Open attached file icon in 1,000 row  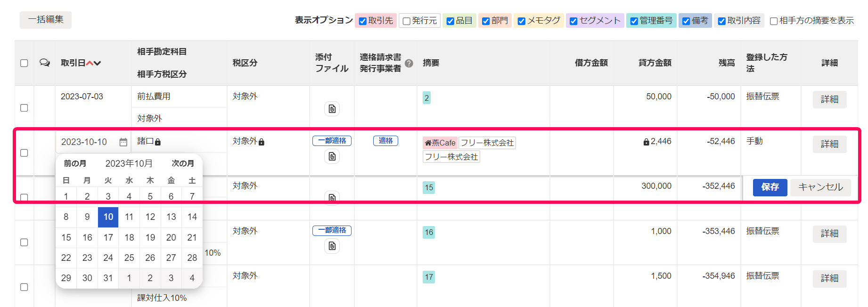click(x=332, y=246)
